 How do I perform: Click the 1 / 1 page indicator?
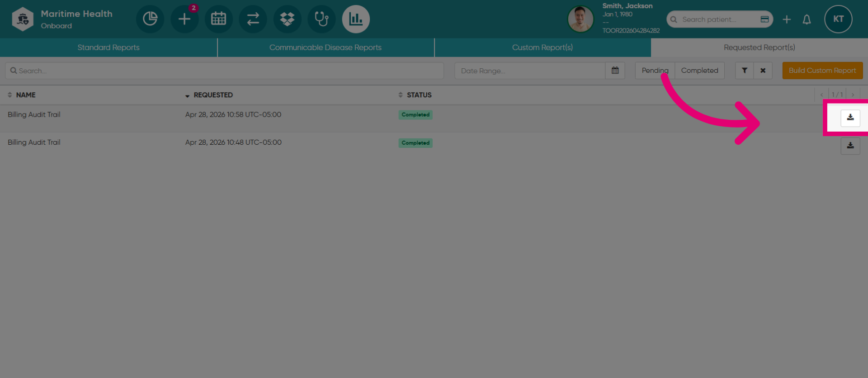tap(837, 95)
